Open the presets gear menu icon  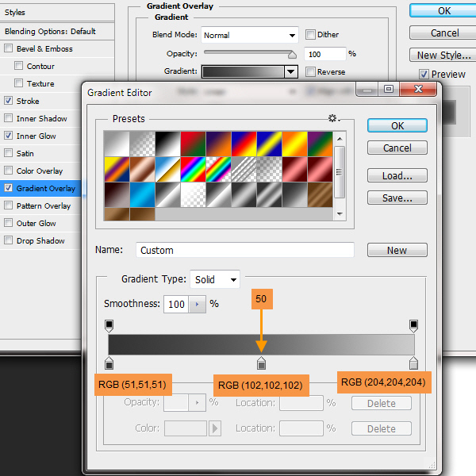pos(333,118)
